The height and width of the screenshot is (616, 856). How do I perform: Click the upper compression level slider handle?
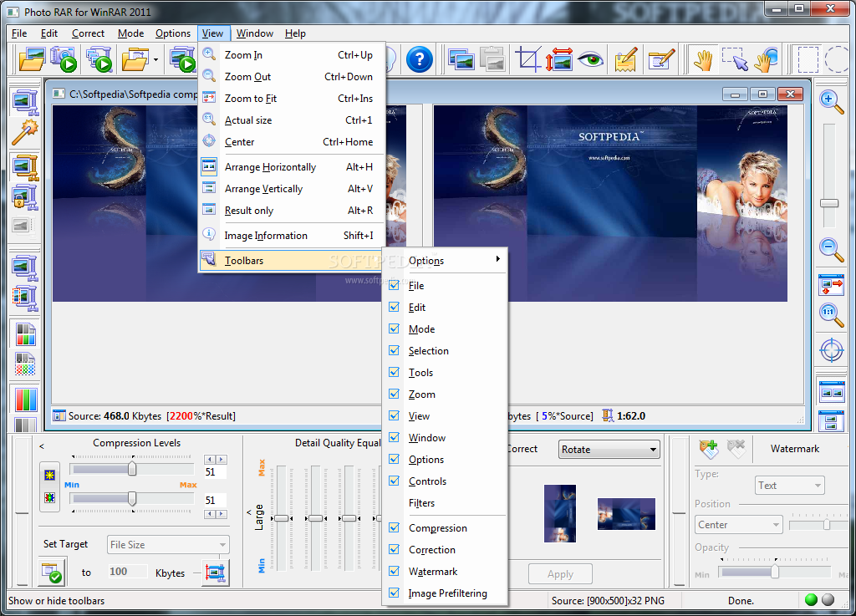[x=132, y=469]
